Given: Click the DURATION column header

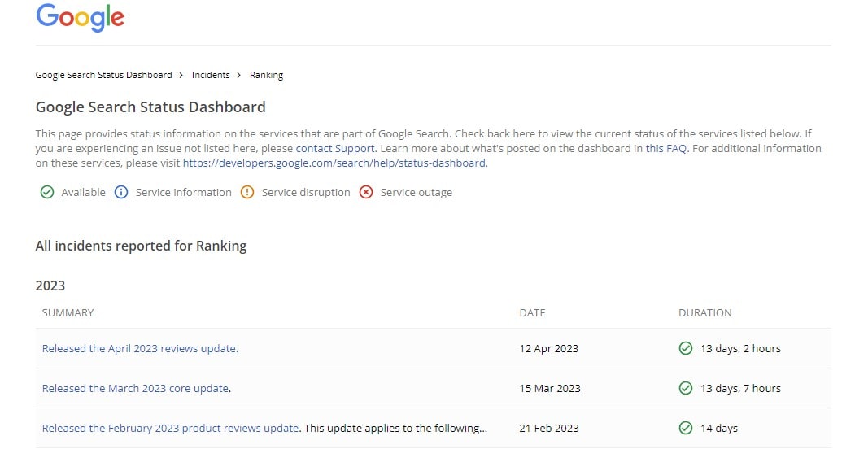Looking at the screenshot, I should 704,313.
